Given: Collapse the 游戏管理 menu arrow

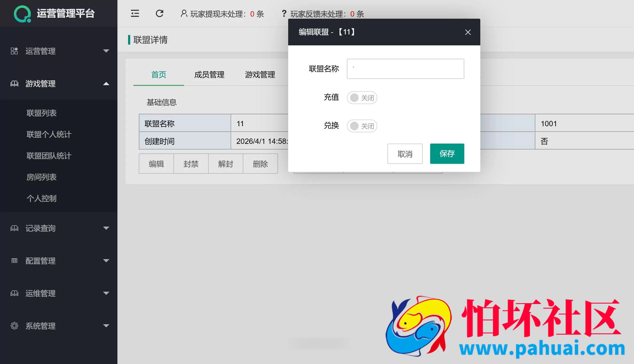Looking at the screenshot, I should click(106, 84).
